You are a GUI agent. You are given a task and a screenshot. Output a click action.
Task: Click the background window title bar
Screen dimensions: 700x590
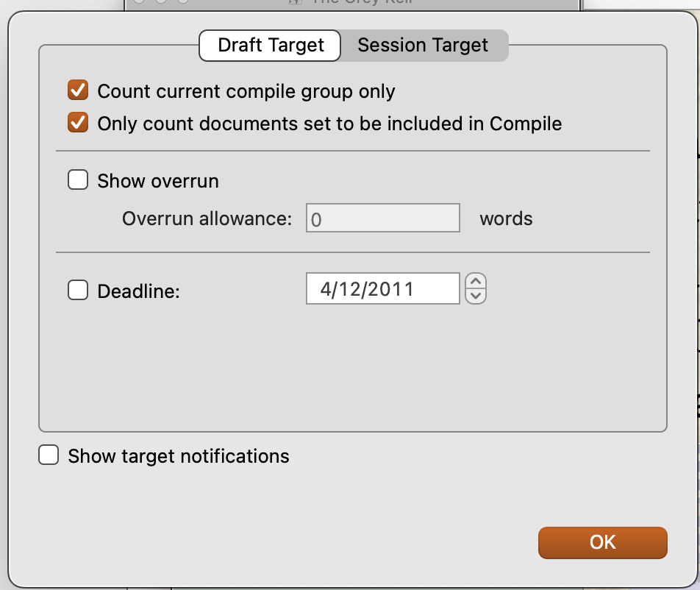coord(352,4)
